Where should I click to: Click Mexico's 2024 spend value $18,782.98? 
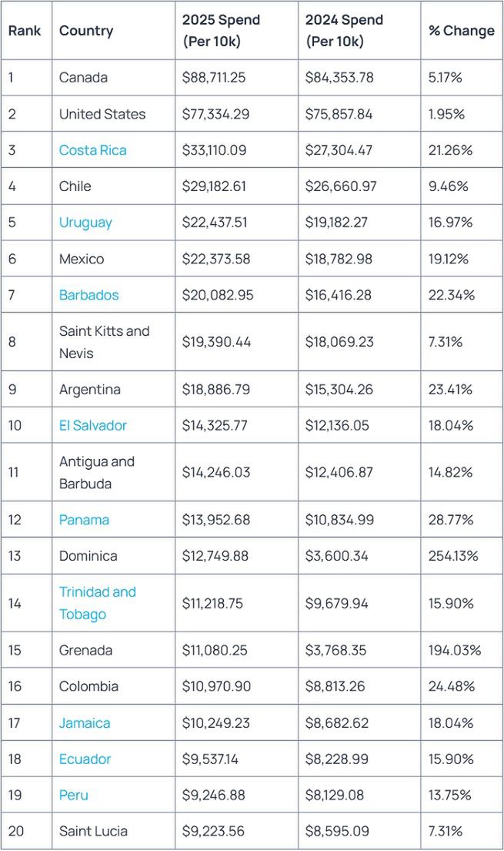tap(339, 259)
